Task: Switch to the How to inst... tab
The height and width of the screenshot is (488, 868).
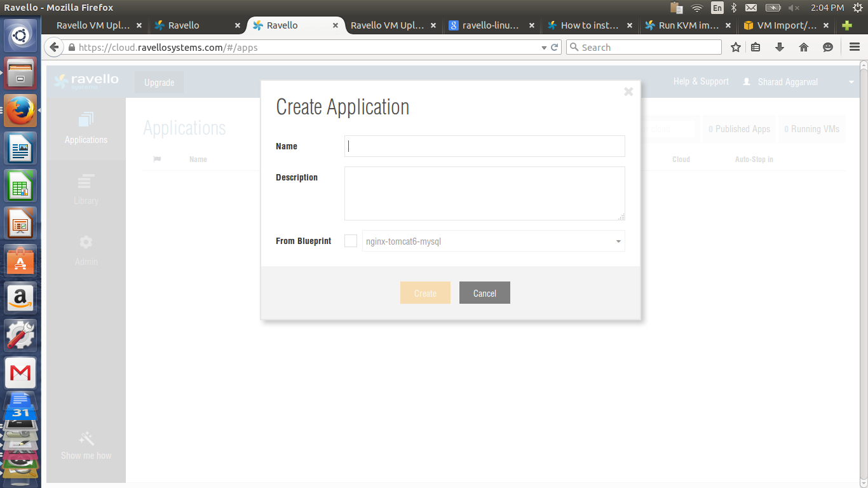Action: click(589, 25)
